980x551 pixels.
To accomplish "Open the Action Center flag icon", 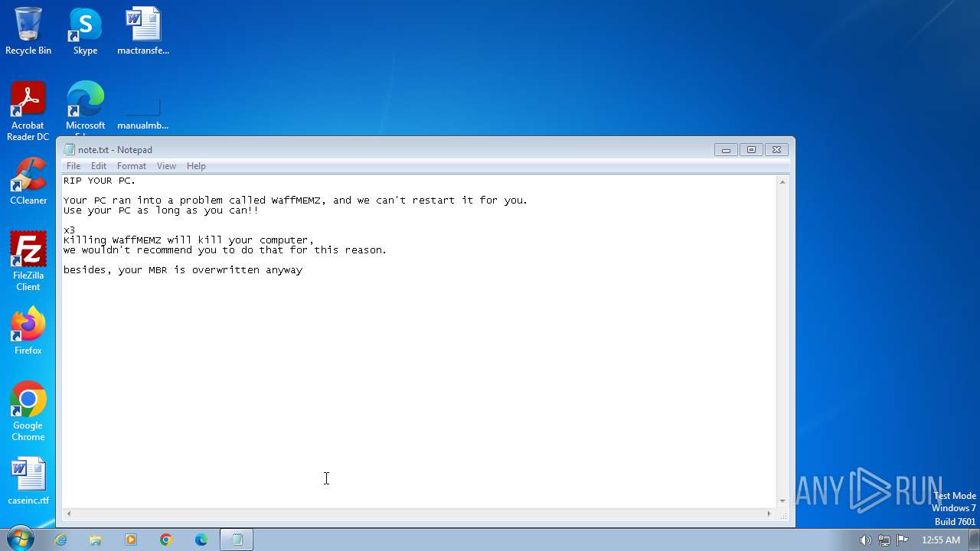I will click(x=903, y=540).
